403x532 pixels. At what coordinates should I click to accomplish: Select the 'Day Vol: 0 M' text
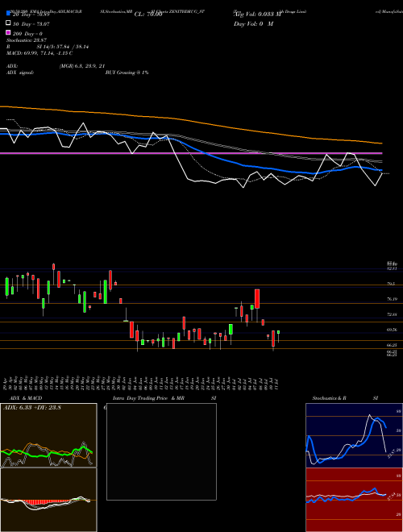coord(253,23)
